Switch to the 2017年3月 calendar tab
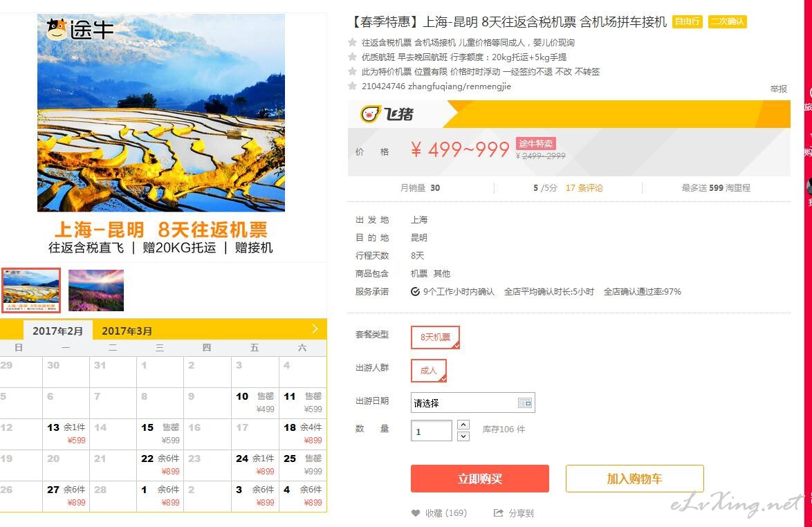812x527 pixels. (x=127, y=331)
